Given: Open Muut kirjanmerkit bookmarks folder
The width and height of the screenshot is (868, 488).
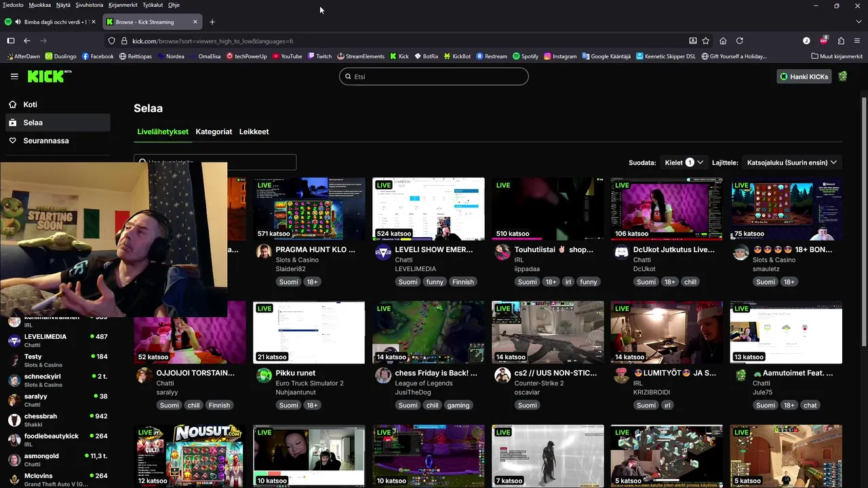Looking at the screenshot, I should pos(837,56).
